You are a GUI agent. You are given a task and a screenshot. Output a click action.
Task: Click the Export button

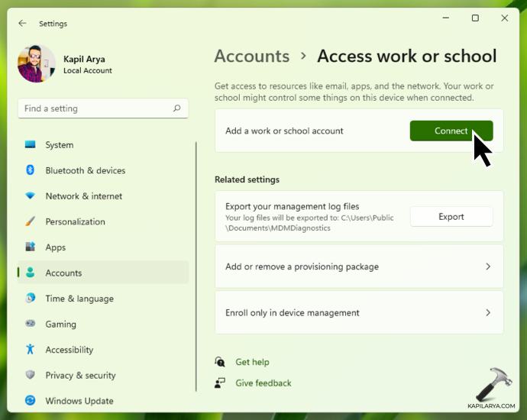click(451, 216)
